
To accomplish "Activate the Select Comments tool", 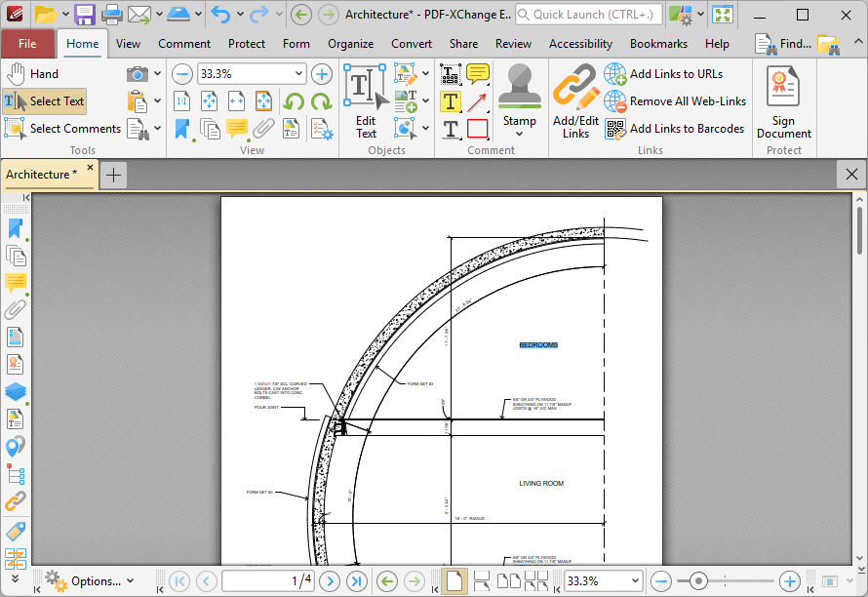I will [62, 129].
